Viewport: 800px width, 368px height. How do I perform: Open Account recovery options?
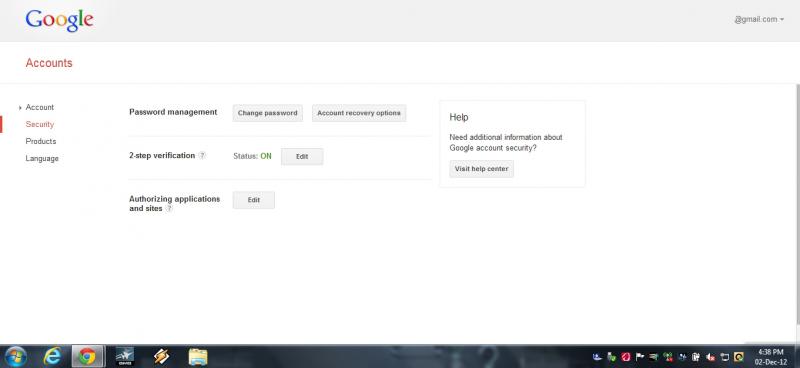tap(359, 113)
